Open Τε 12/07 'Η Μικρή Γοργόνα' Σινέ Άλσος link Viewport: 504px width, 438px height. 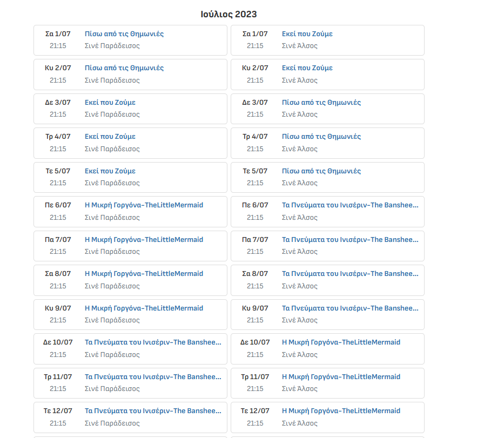341,411
